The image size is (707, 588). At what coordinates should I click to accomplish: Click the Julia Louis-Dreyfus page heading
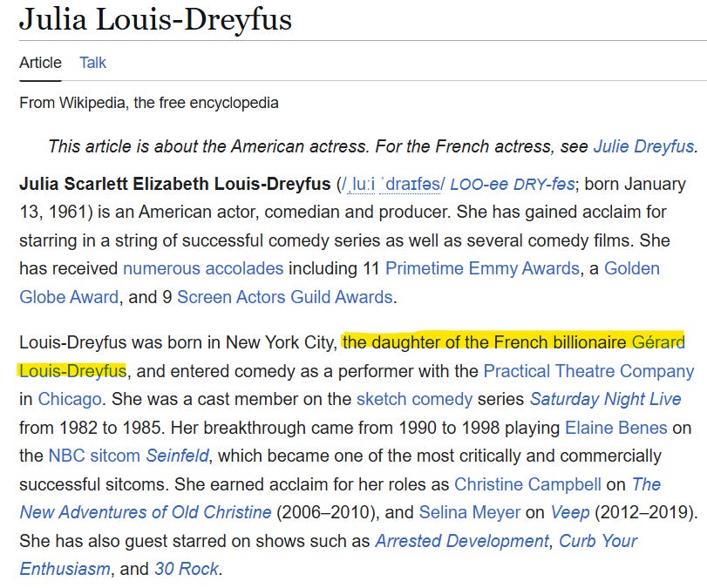click(155, 20)
